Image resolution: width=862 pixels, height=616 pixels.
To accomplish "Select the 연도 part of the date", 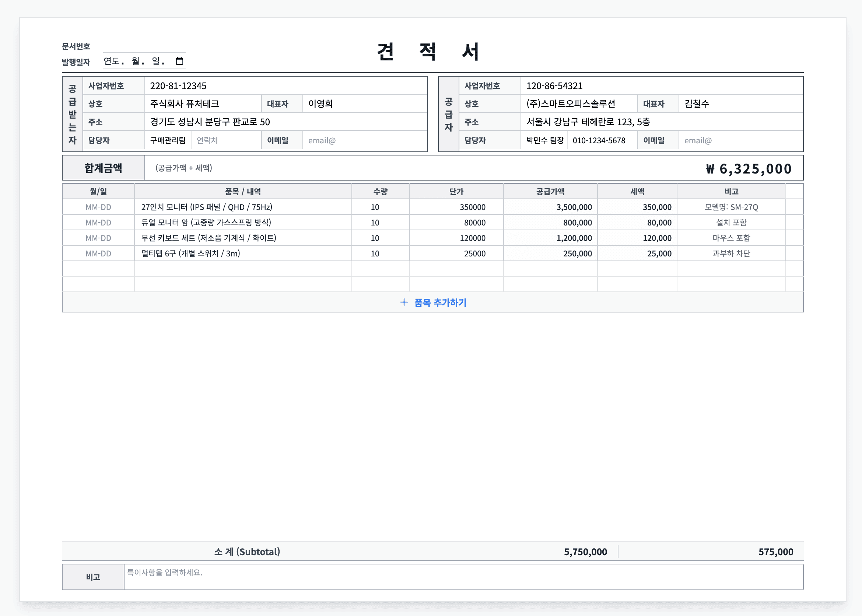I will pos(112,61).
